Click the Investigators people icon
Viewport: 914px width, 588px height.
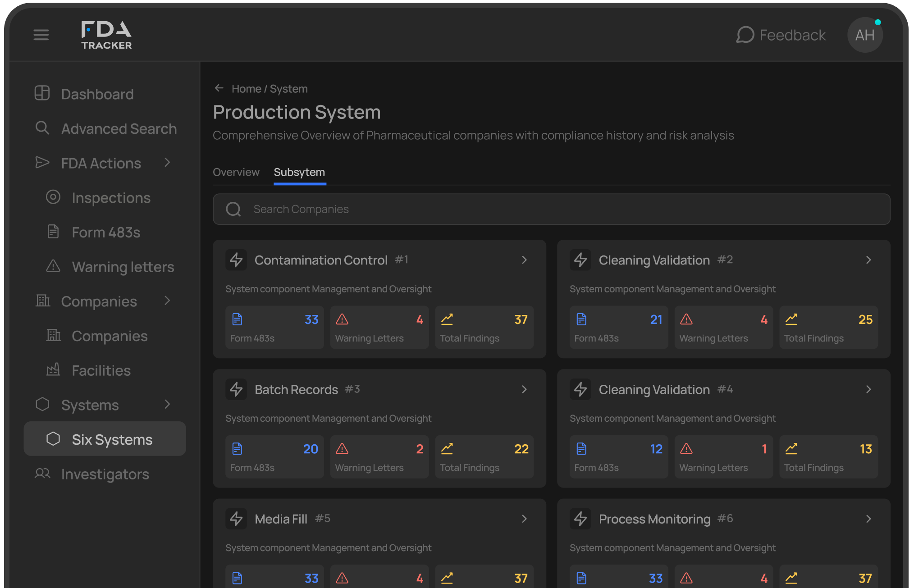click(42, 474)
